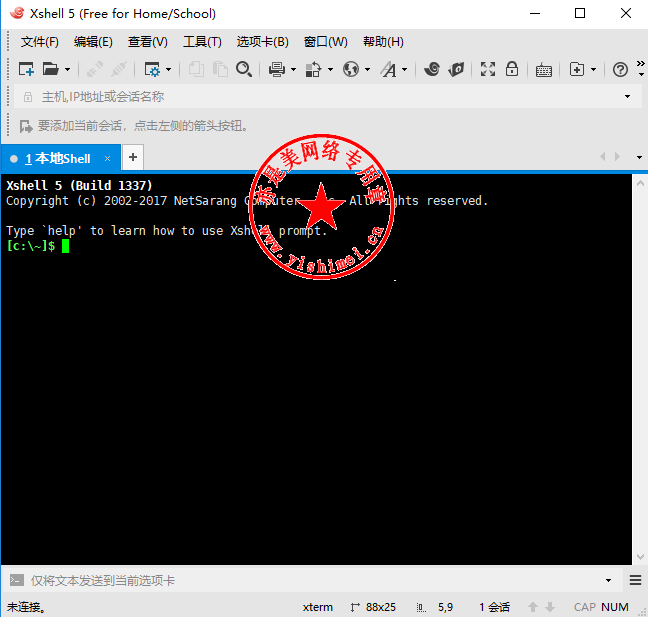Click the Copy toolbar icon

(x=196, y=69)
